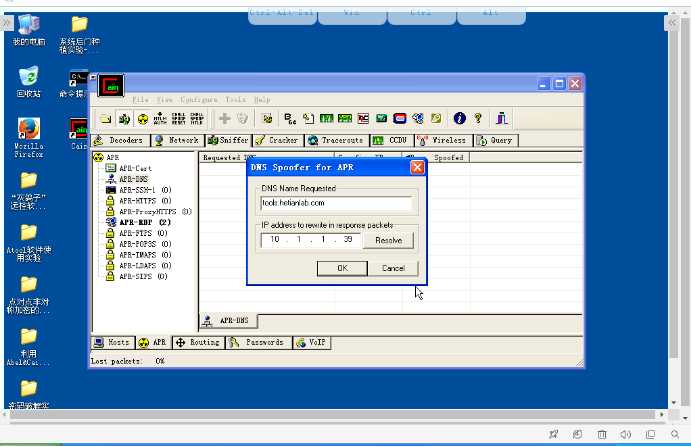This screenshot has height=447, width=691.
Task: Switch to the Traceroute tab
Action: click(337, 140)
